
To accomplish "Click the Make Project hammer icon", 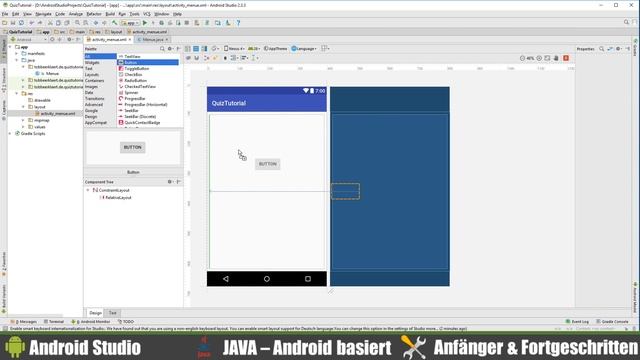I will [x=115, y=23].
